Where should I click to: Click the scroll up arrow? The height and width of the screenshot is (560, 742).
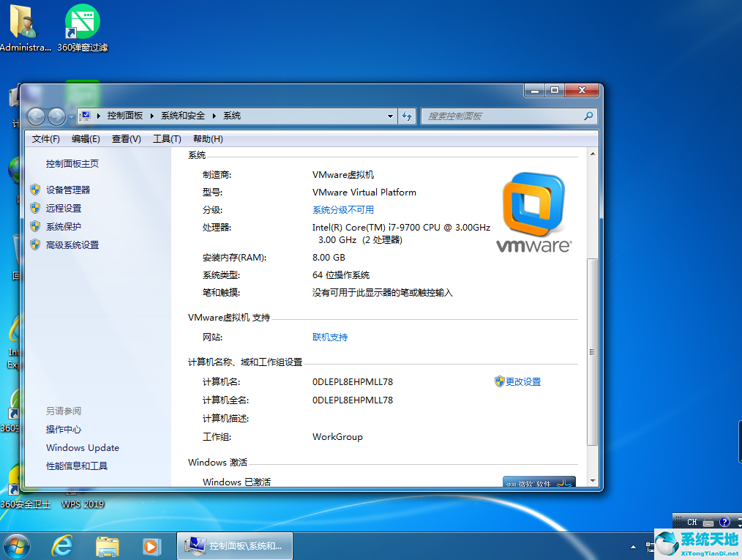tap(592, 154)
